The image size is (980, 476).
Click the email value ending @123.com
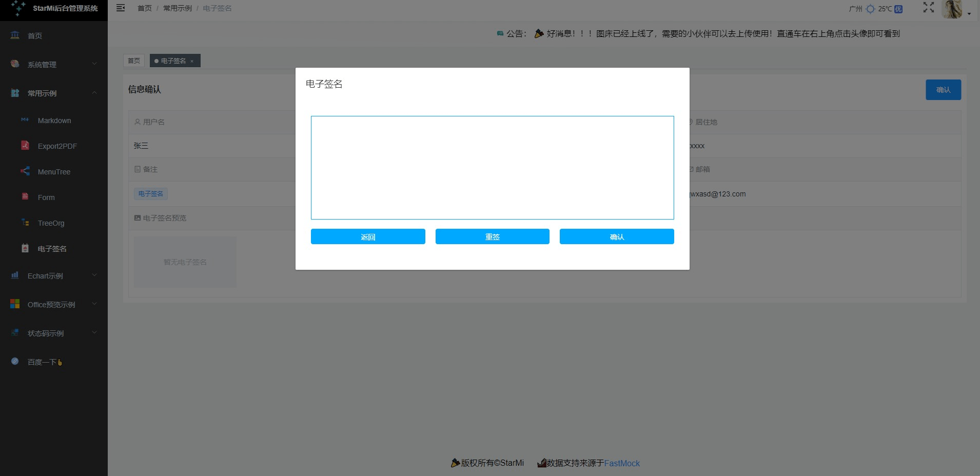coord(718,194)
